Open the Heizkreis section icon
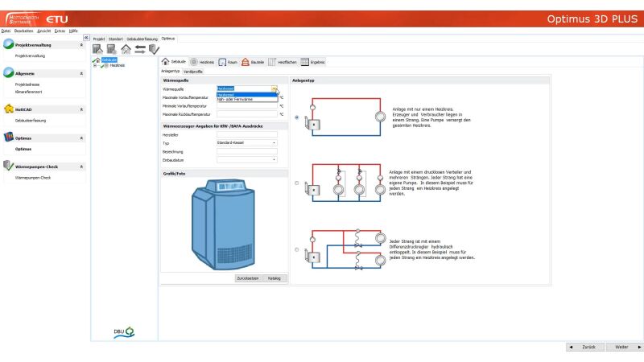644x362 pixels. tap(193, 61)
